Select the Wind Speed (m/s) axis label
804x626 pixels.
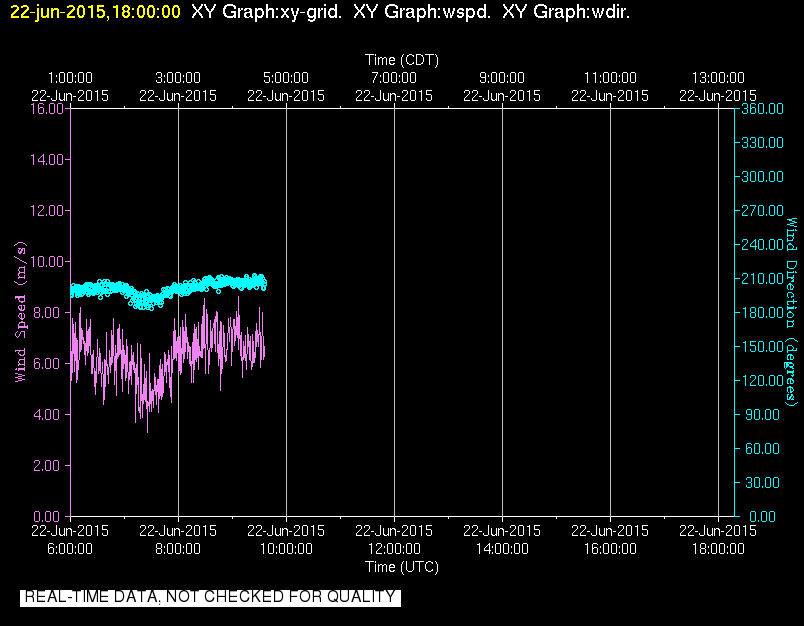20,312
